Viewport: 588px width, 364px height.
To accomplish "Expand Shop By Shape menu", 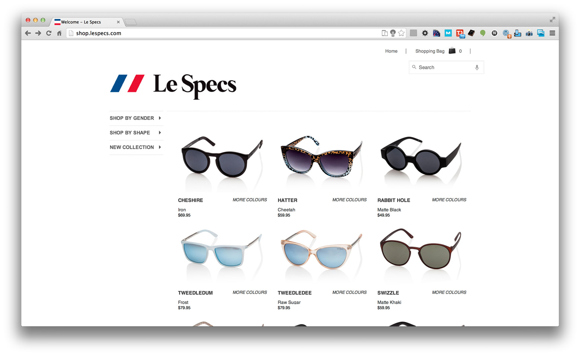I will 136,132.
